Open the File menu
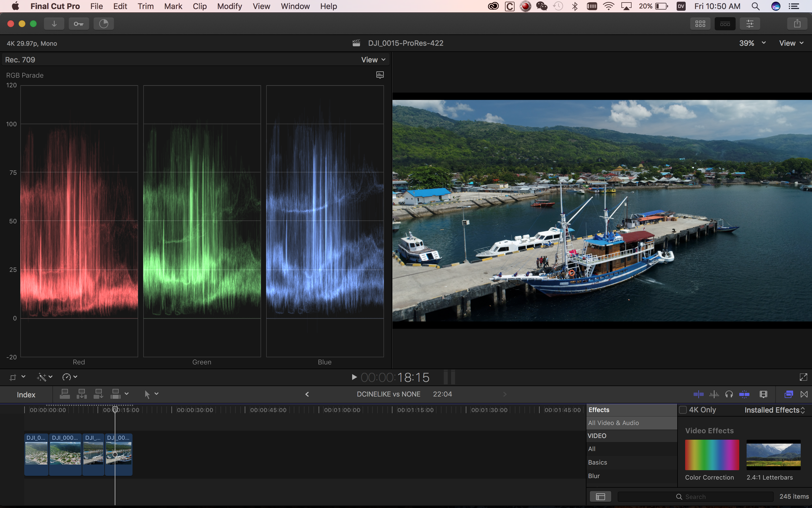Viewport: 812px width, 508px height. click(97, 6)
